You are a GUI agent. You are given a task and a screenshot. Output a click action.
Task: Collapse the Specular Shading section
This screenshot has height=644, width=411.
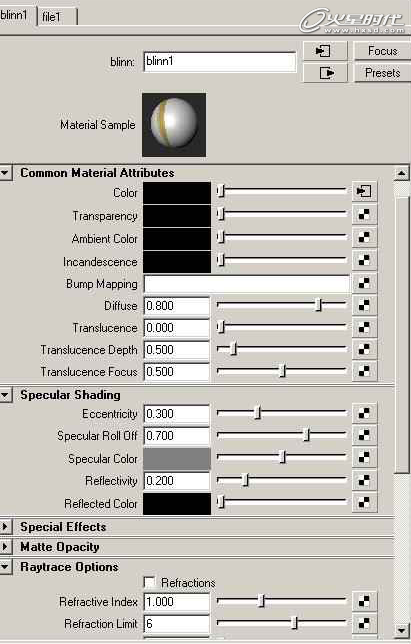click(5, 395)
